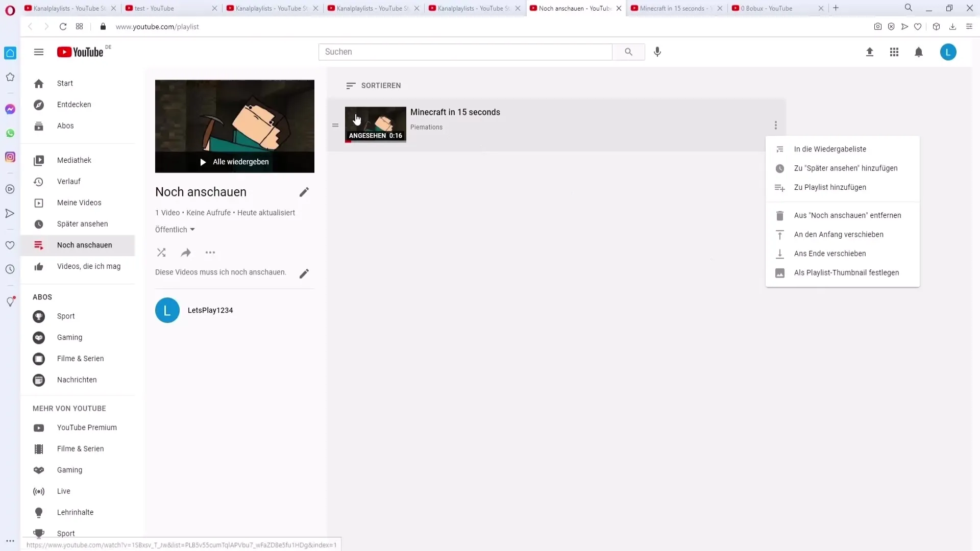This screenshot has width=980, height=551.
Task: Select 'In die Wiedergabeliste' option
Action: click(x=830, y=148)
